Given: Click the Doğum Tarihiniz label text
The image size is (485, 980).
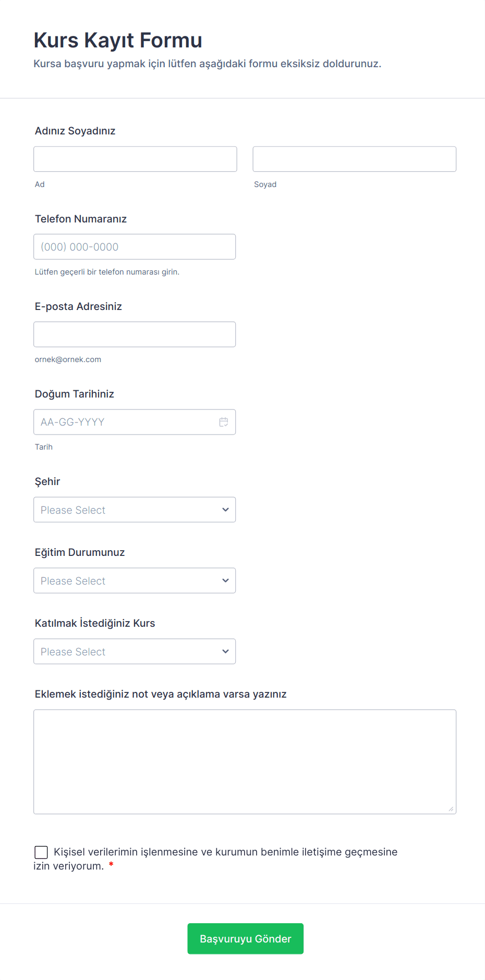Looking at the screenshot, I should (75, 394).
